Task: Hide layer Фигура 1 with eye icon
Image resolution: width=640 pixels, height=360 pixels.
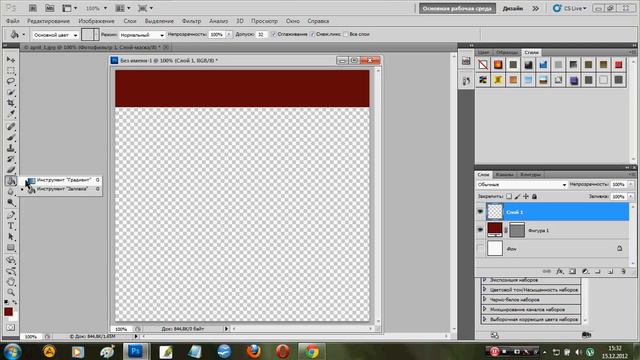Action: pyautogui.click(x=480, y=230)
